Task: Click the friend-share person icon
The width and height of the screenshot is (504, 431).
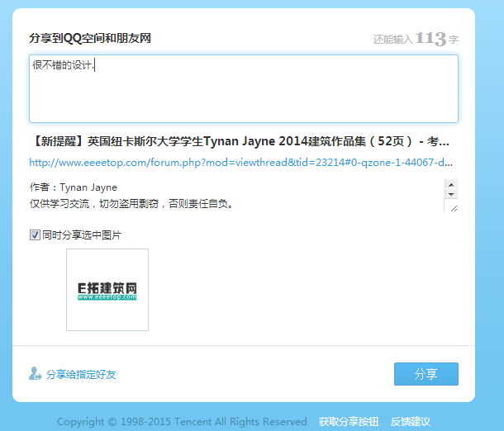Action: (35, 374)
